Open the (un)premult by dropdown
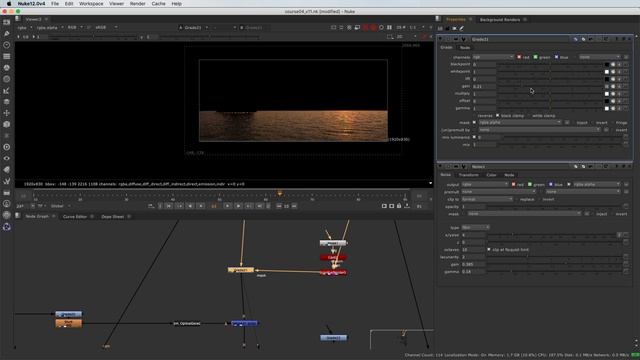Screen dimensions: 640x360 539,130
